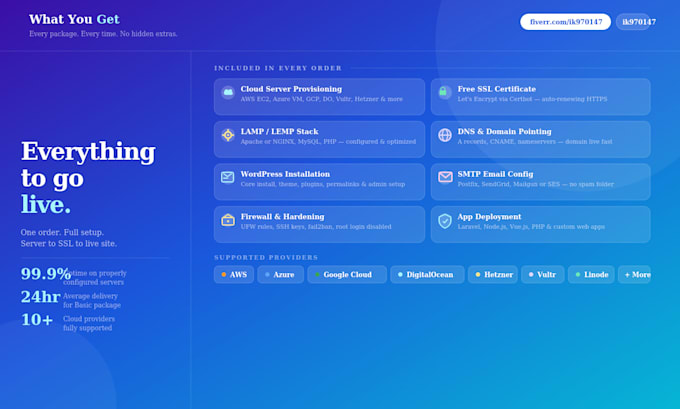Click the INCLUDED IN EVERY ORDER label
The height and width of the screenshot is (409, 680).
pos(278,68)
